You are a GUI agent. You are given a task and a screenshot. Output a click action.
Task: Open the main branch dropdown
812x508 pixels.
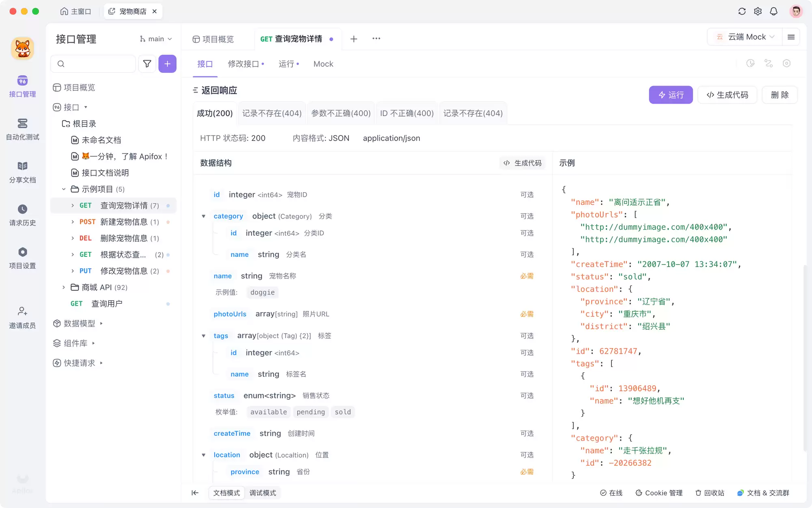156,39
